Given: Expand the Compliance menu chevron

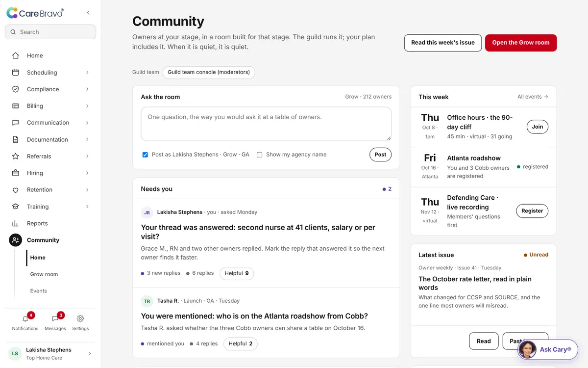Looking at the screenshot, I should pos(87,89).
